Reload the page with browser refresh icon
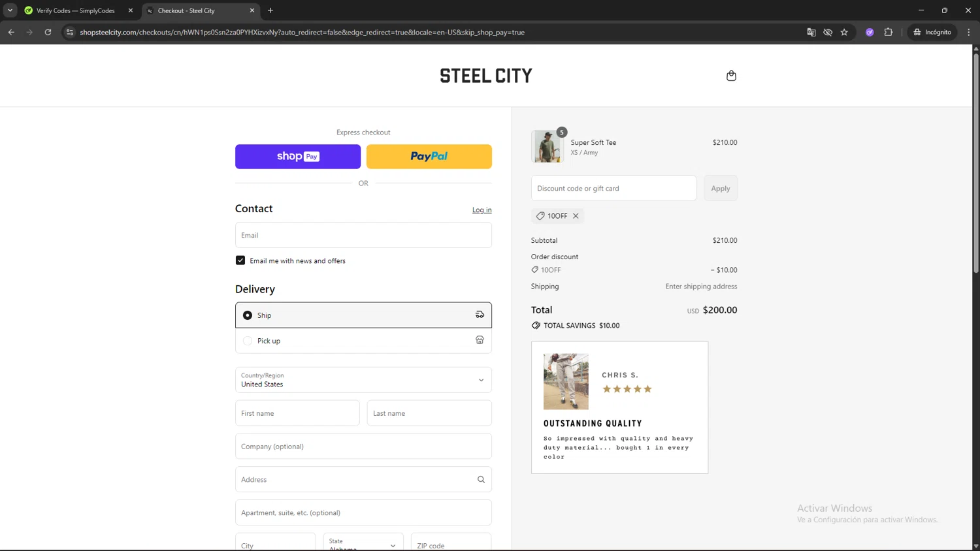 48,32
